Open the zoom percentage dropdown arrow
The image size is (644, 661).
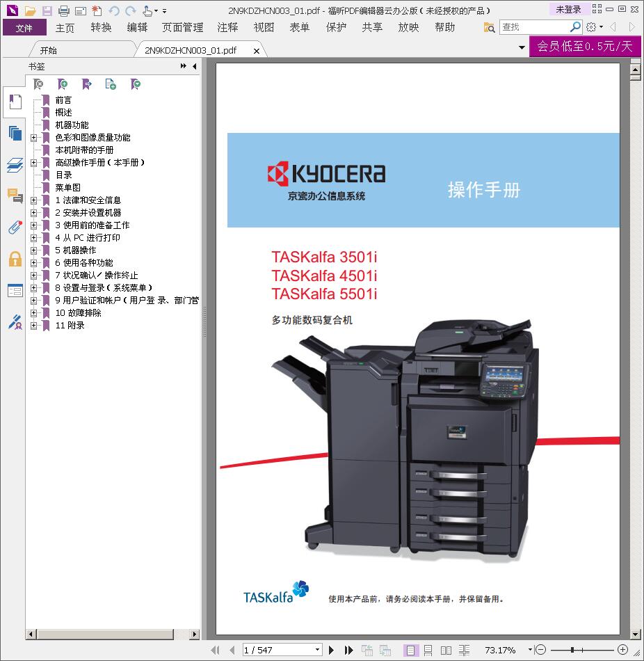click(530, 650)
